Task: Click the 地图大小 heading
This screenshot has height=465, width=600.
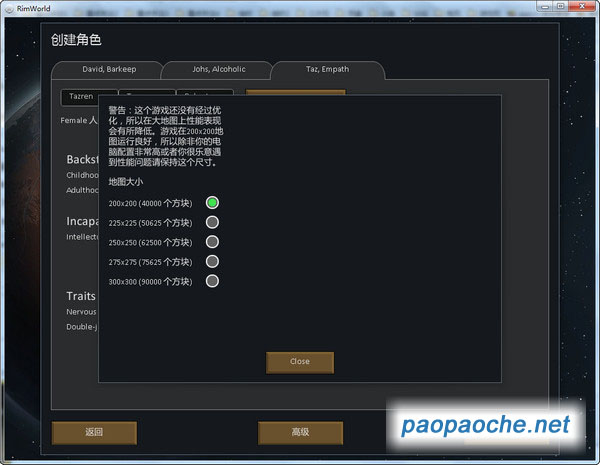Action: (x=126, y=181)
